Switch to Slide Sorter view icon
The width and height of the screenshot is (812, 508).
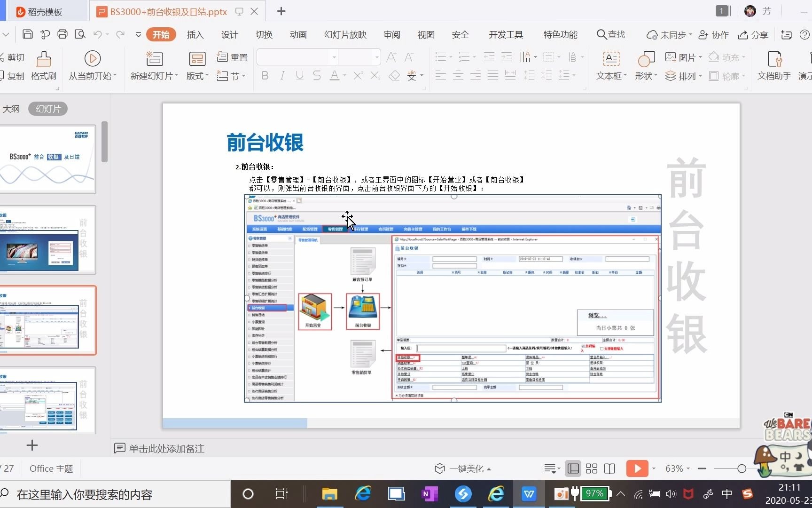(x=592, y=468)
